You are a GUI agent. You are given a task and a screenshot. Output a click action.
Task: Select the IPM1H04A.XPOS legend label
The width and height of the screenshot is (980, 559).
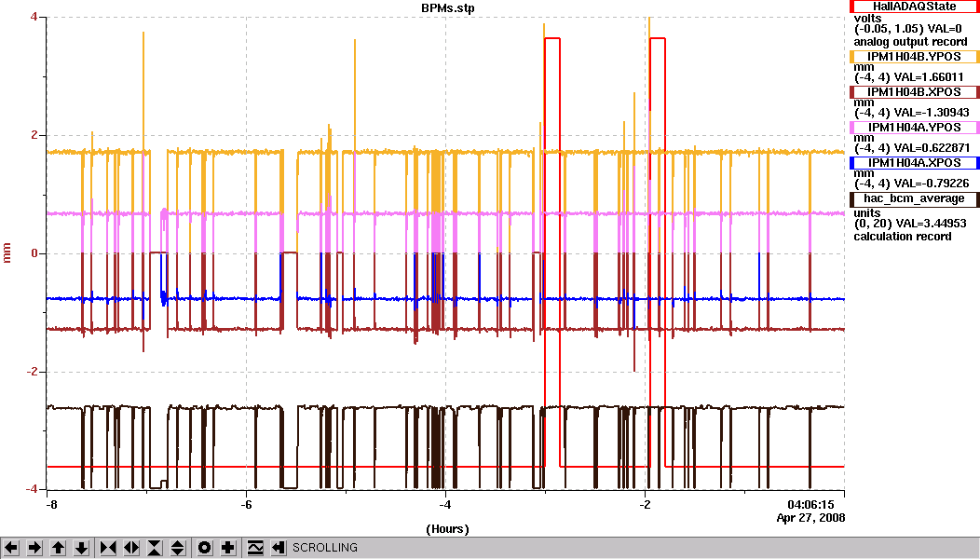pos(915,162)
